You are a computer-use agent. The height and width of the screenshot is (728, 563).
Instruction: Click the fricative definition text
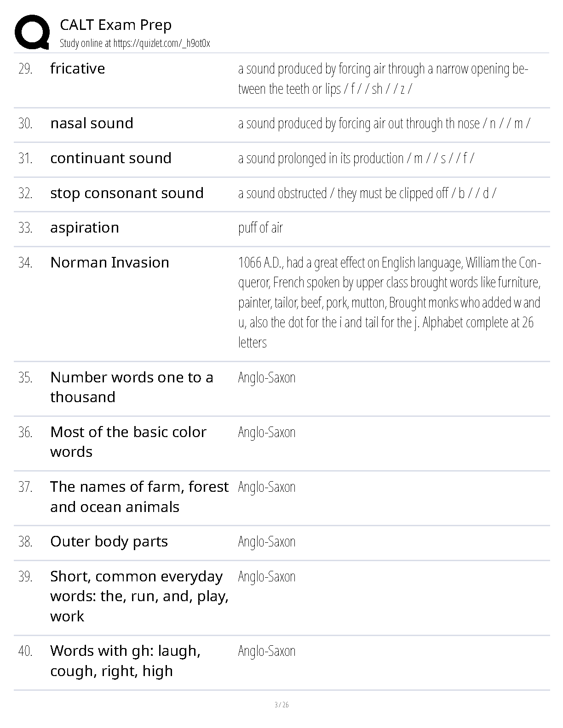383,79
